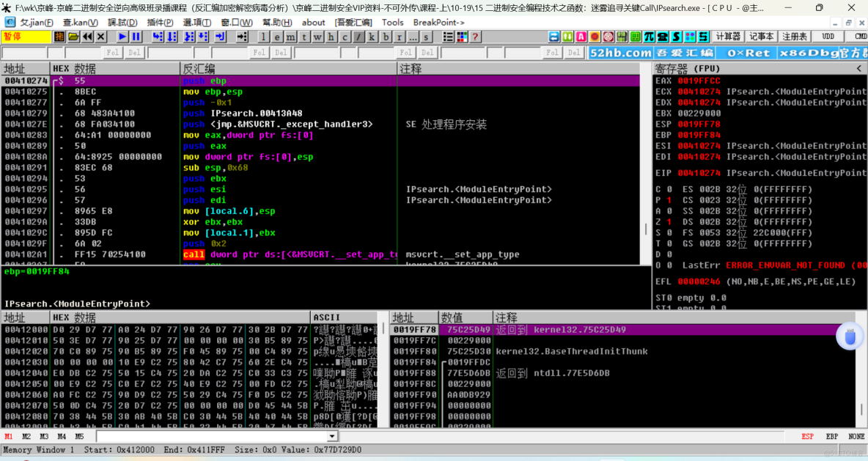The height and width of the screenshot is (461, 868).
Task: Run the program with the blue play icon
Action: [x=122, y=37]
